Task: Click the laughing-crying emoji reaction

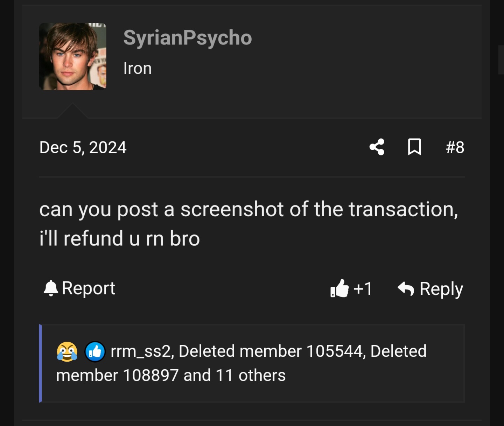Action: coord(67,351)
